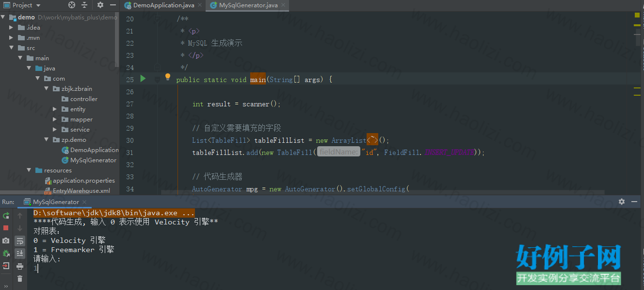Click the yellow lightbulb intention icon

point(168,77)
